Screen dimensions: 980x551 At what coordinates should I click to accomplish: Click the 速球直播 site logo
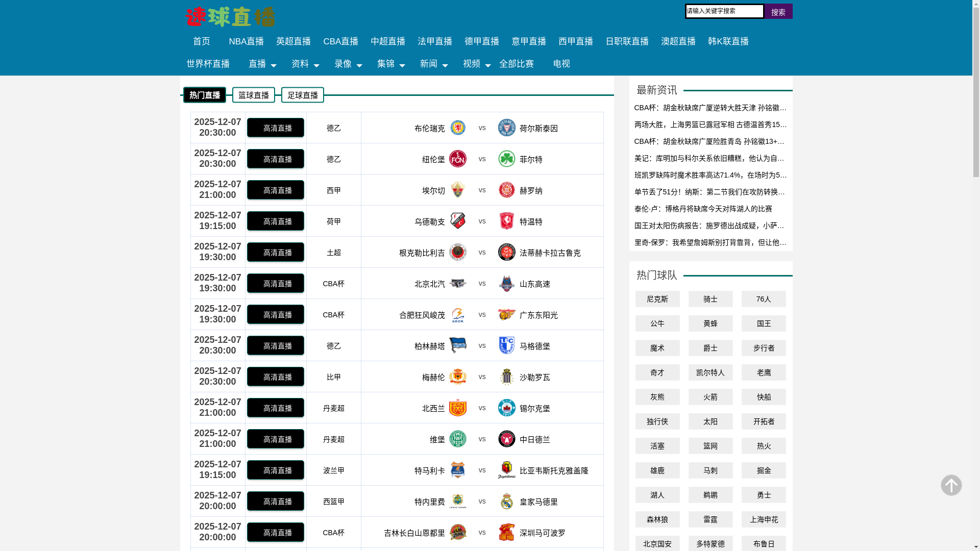pos(230,17)
